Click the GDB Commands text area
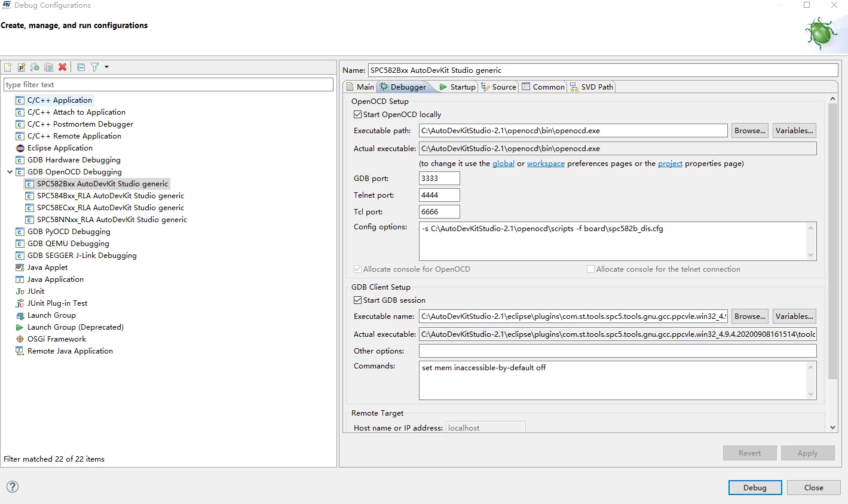848x504 pixels. pyautogui.click(x=613, y=380)
